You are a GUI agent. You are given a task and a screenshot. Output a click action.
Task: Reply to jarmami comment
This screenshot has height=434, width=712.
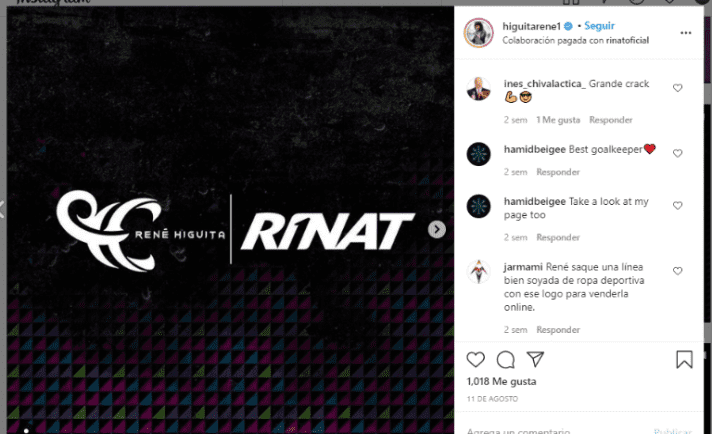(x=558, y=330)
